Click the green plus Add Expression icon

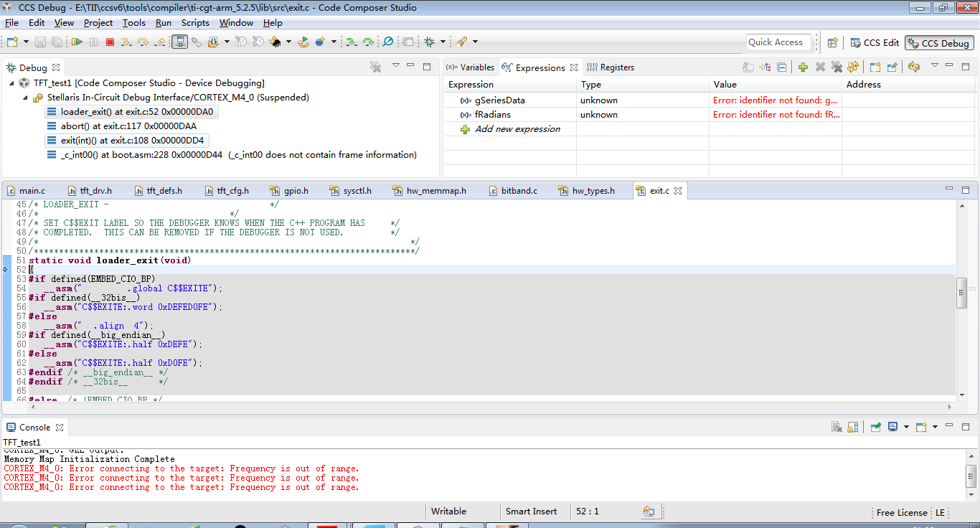pos(803,67)
